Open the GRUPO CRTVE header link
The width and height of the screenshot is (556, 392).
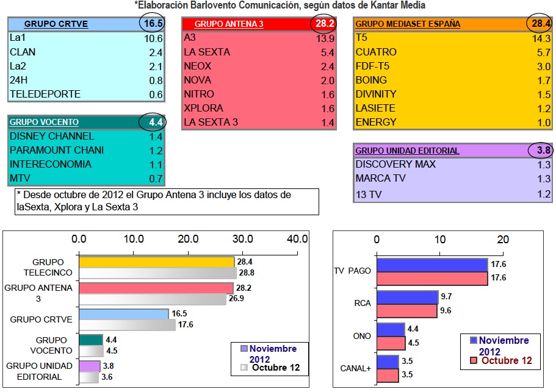pyautogui.click(x=56, y=24)
